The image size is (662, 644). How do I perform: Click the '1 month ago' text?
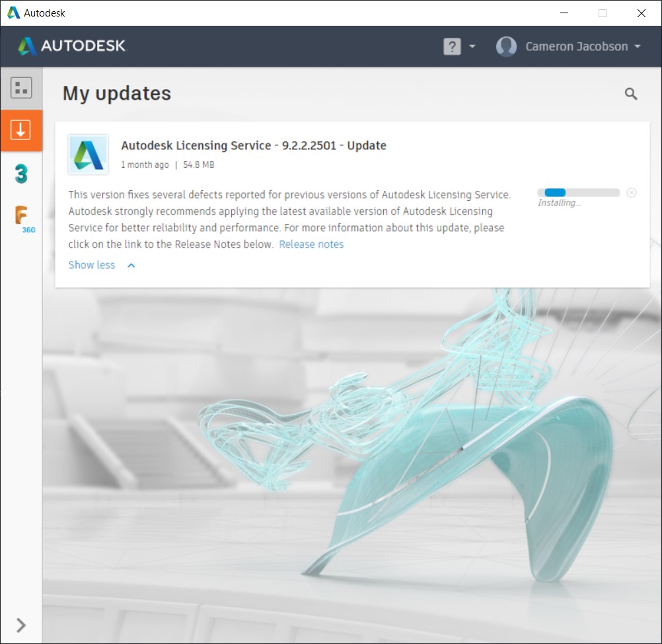(x=145, y=164)
